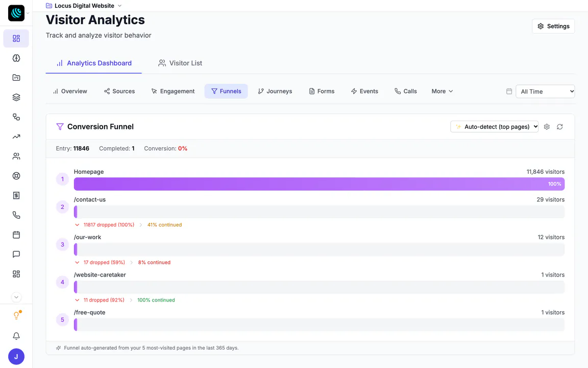
Task: Select the Forms sub-tab
Action: pyautogui.click(x=322, y=91)
